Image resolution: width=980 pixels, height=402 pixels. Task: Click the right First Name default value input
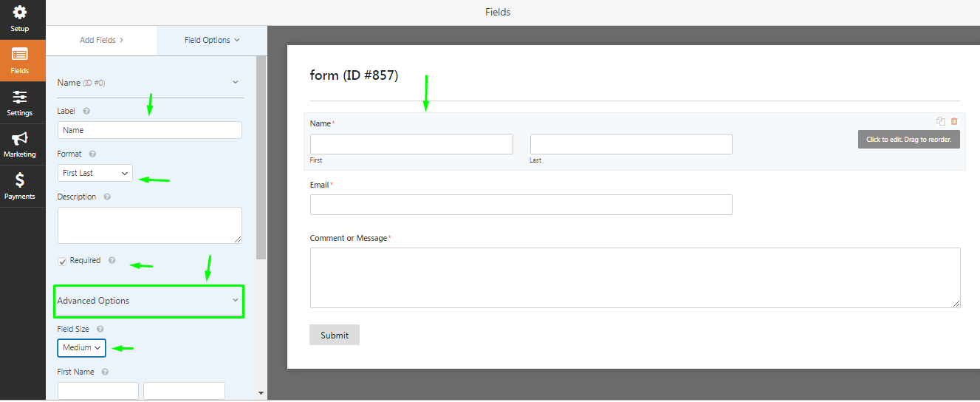pos(184,391)
